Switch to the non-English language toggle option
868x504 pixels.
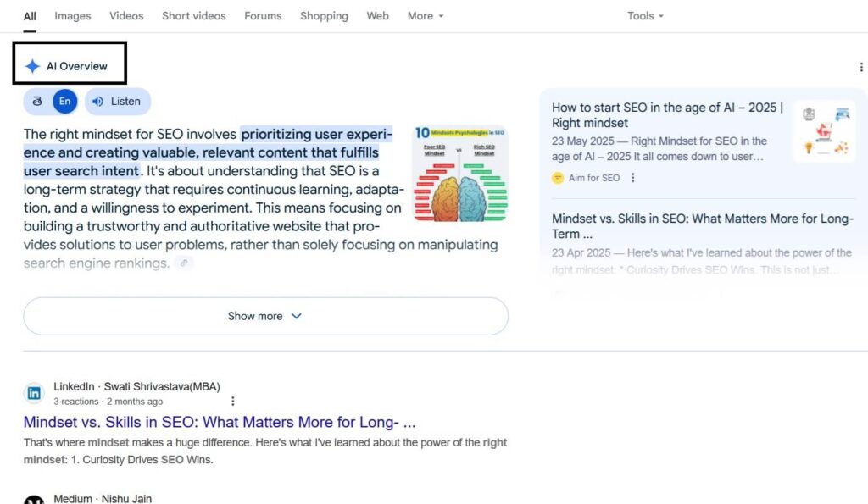36,102
